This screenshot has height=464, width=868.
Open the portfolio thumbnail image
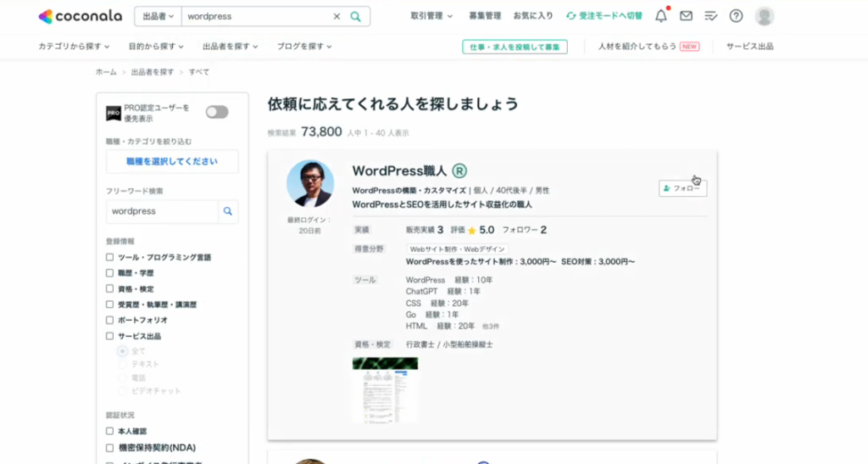[386, 390]
